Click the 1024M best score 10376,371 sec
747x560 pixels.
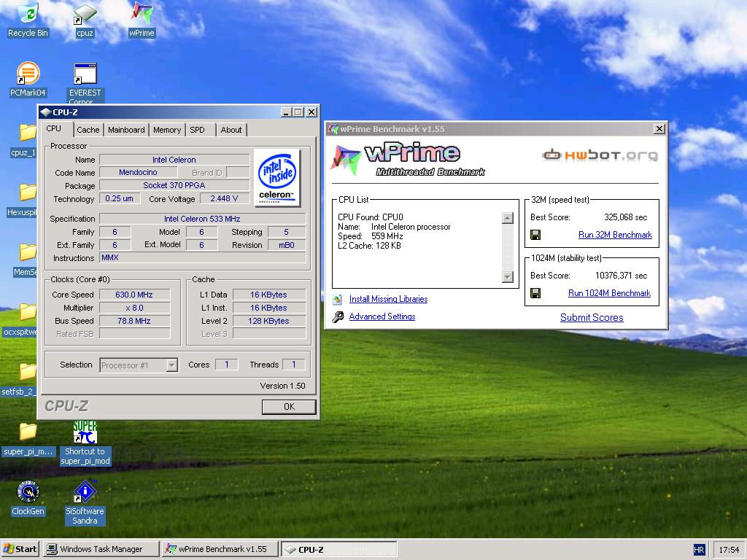click(622, 276)
